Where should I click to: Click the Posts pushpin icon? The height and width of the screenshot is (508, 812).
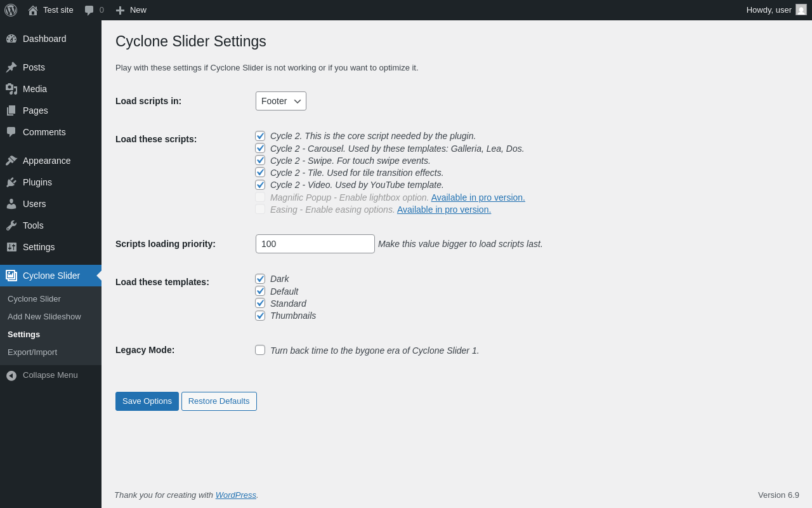[11, 67]
